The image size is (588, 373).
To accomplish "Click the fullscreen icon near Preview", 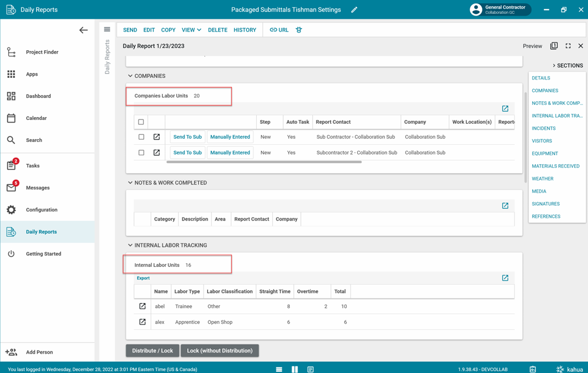I will [x=568, y=46].
